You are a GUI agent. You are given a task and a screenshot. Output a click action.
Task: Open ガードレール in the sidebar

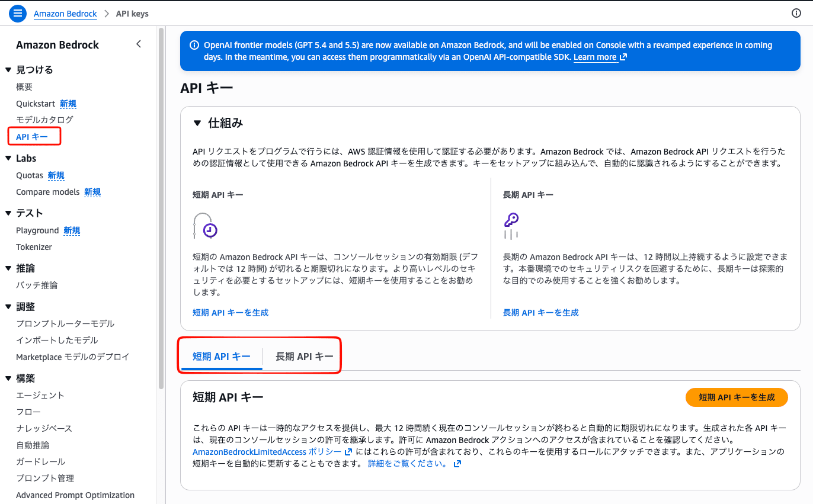40,461
